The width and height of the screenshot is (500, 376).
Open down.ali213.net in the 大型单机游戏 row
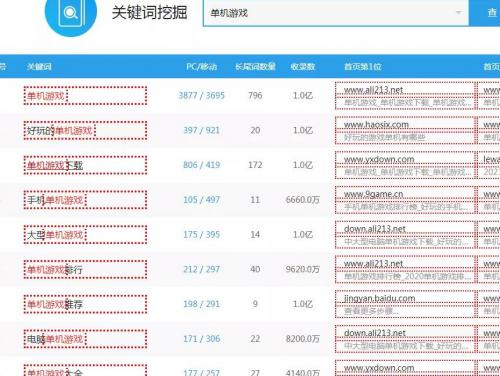pos(375,229)
